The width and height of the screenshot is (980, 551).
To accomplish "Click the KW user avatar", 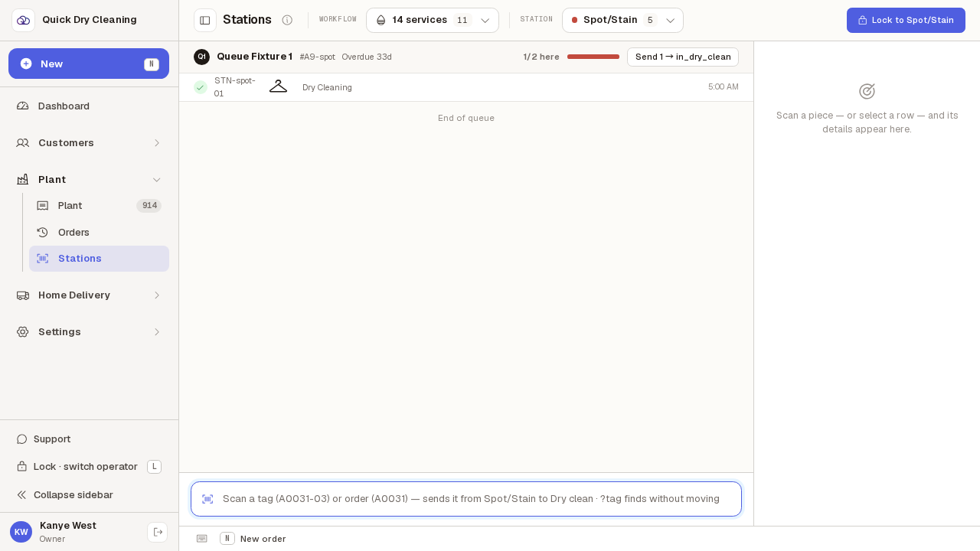I will [x=21, y=532].
